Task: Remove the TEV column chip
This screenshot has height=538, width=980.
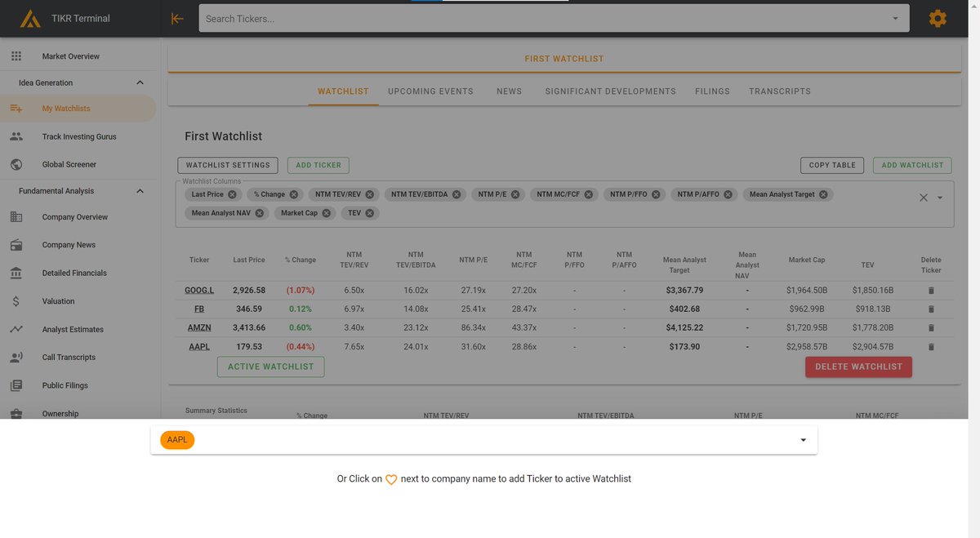Action: click(370, 213)
